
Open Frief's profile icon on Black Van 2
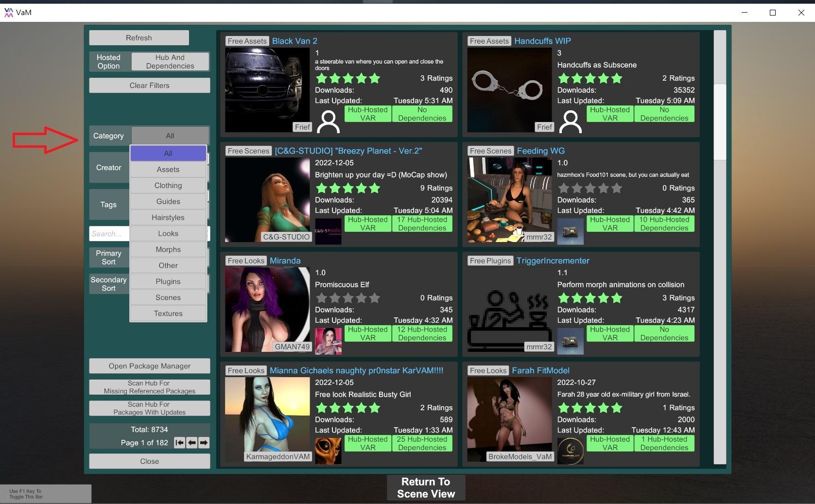(328, 122)
